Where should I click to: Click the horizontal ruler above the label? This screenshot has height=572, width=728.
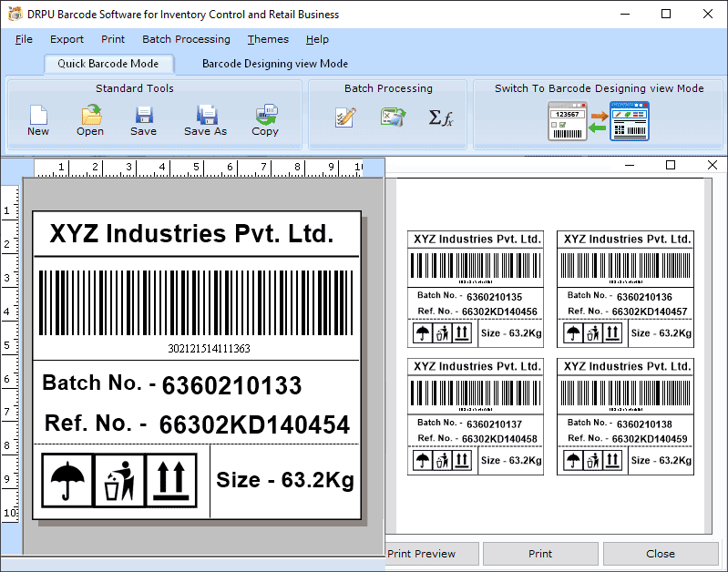pyautogui.click(x=199, y=168)
